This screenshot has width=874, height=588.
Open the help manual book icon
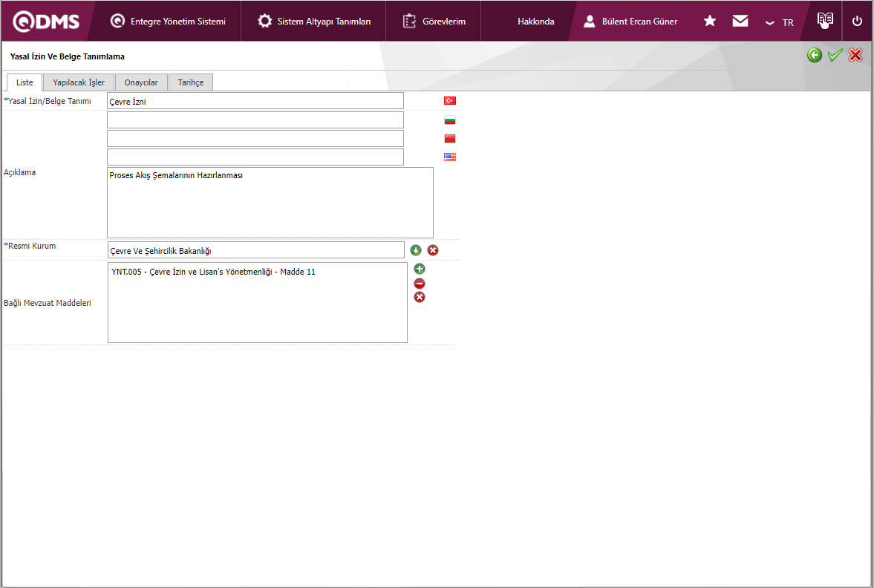[x=825, y=21]
